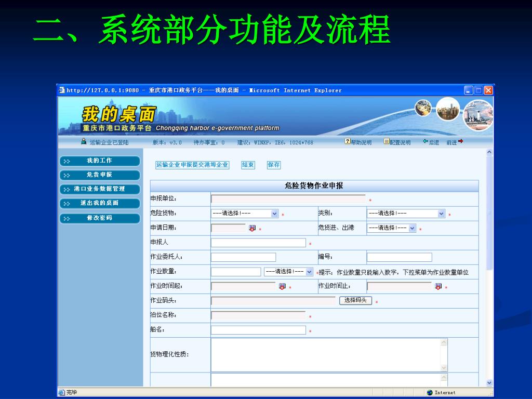Screen dimensions: 532x399
Task: Close the Internet Explorer window
Action: (x=488, y=90)
